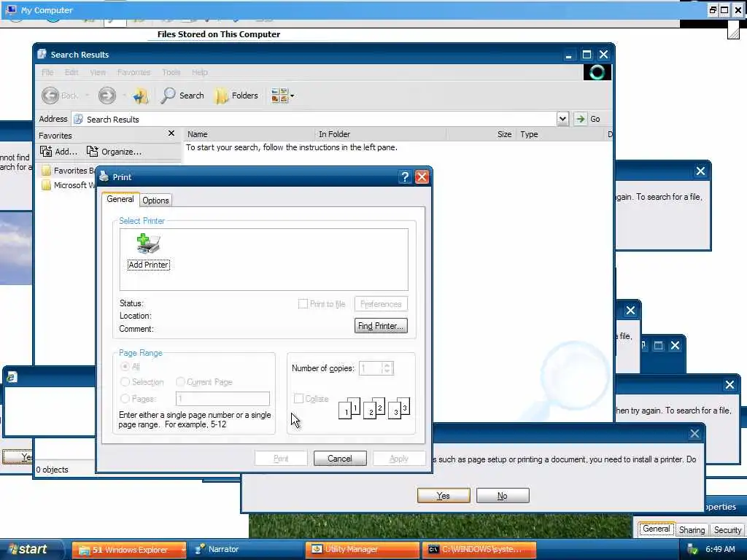Restore down the My Computer window
The width and height of the screenshot is (747, 560).
click(713, 10)
